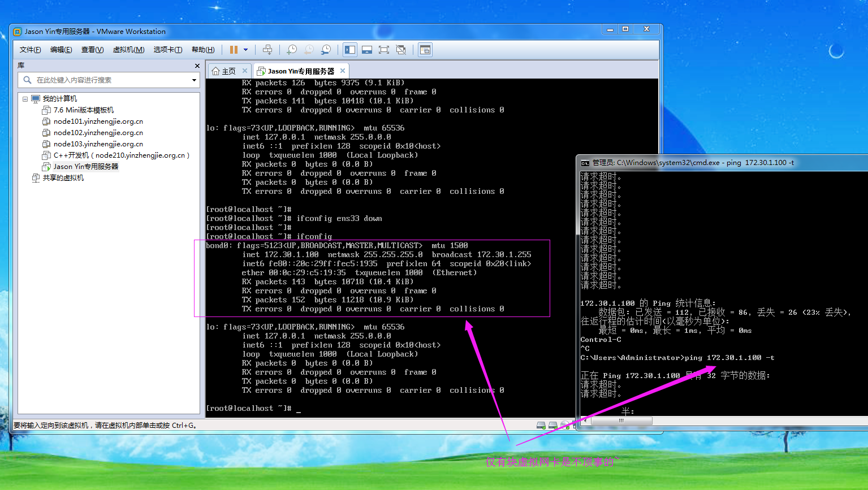Open the power options dropdown arrow
Image resolution: width=868 pixels, height=490 pixels.
click(x=245, y=50)
